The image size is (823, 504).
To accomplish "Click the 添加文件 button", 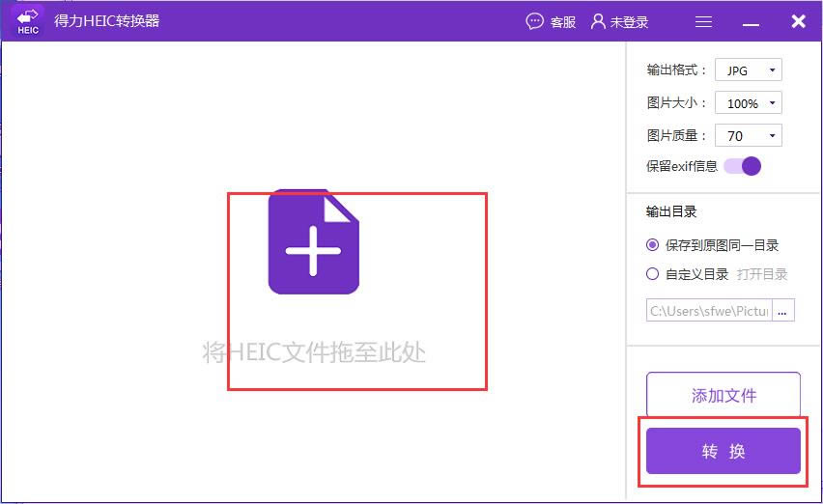I will [724, 394].
